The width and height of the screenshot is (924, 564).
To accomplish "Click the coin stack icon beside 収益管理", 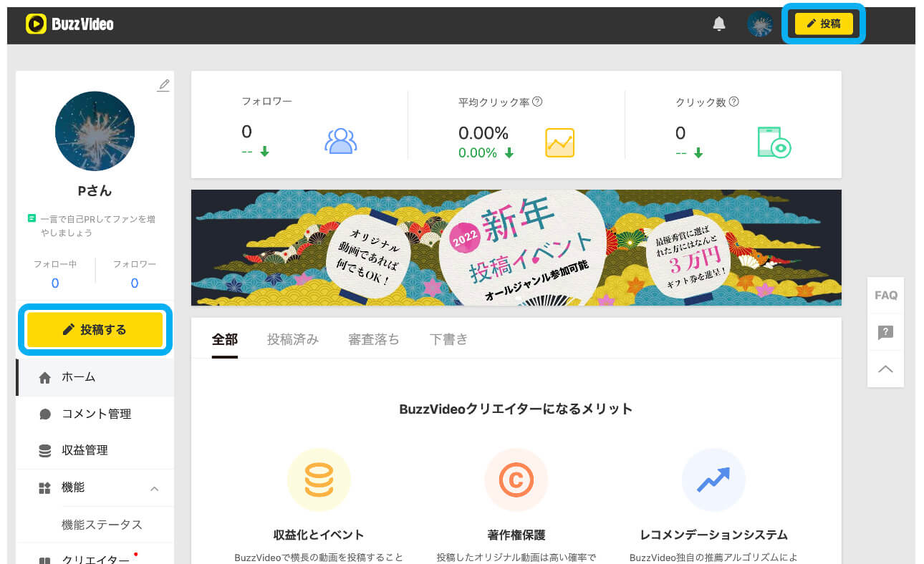I will click(45, 451).
